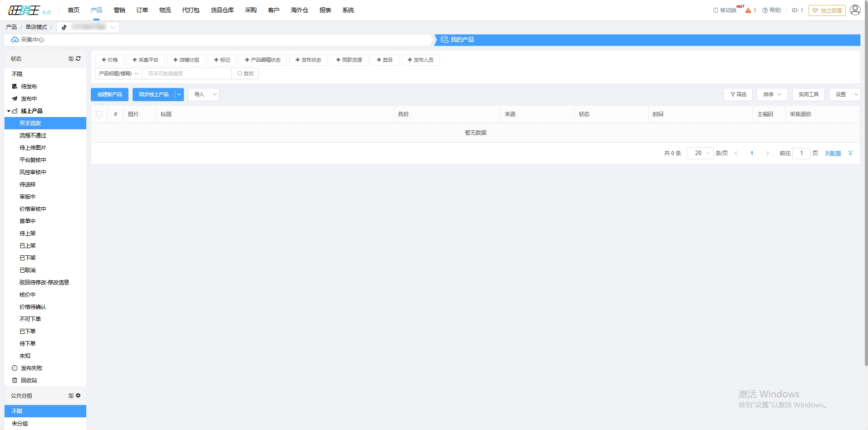Click the search input field 双击可批量搜索
Viewport: 868px width, 430px height.
187,73
